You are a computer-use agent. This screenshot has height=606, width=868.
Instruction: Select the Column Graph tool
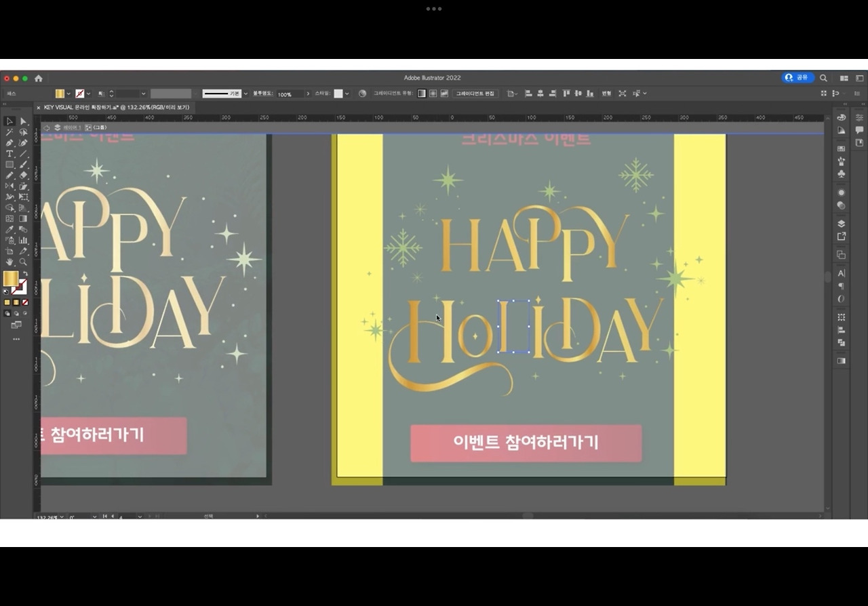[x=23, y=241]
